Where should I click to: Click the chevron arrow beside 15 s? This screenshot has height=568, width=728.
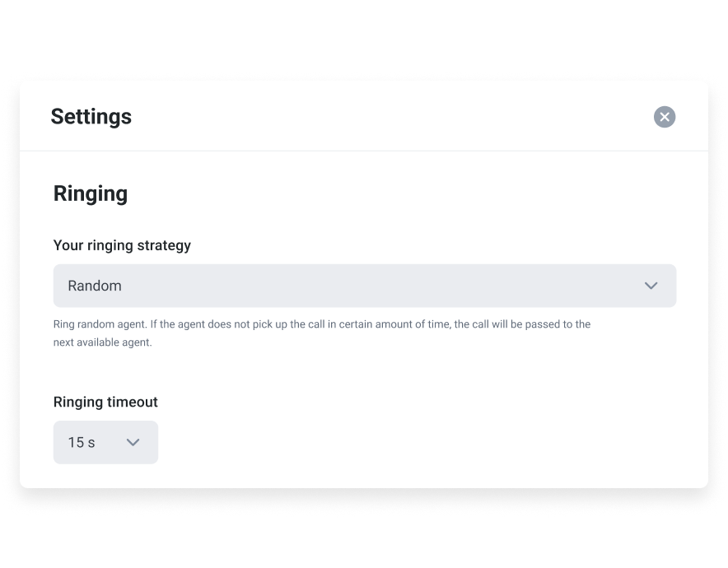133,442
